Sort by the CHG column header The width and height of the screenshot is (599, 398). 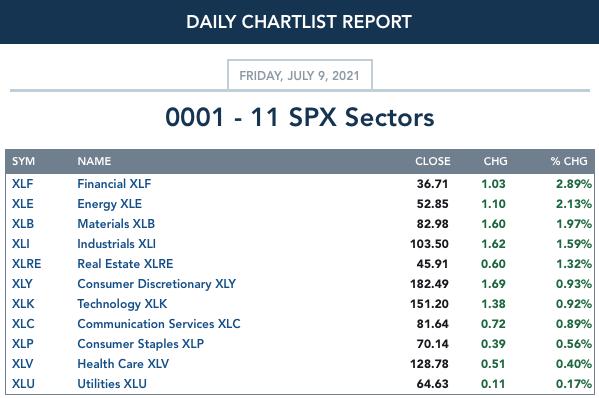click(x=495, y=161)
